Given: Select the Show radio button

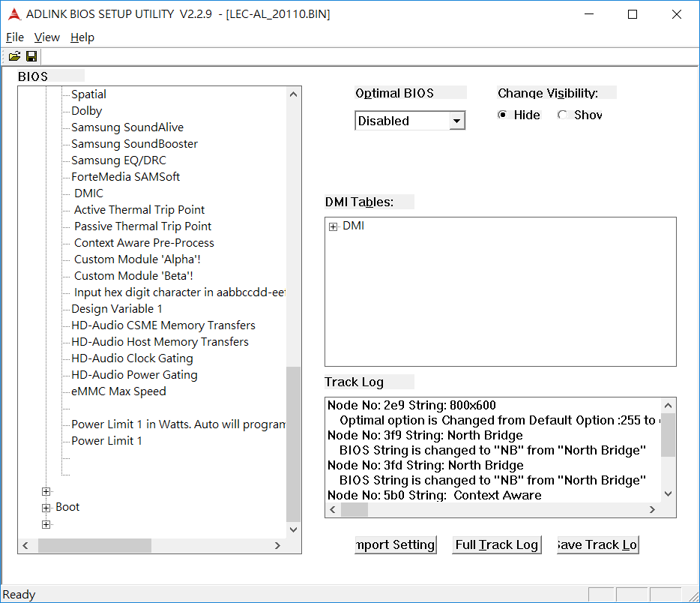Looking at the screenshot, I should coord(563,115).
